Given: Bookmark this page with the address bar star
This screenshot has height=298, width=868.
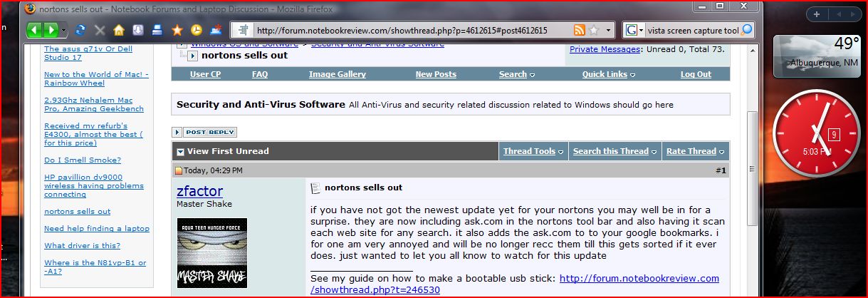Looking at the screenshot, I should point(593,30).
